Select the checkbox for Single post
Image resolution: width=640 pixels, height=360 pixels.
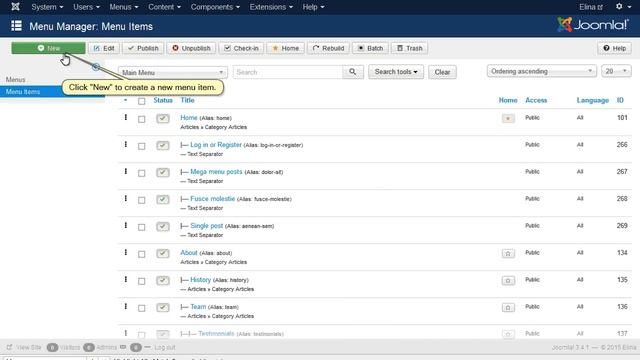142,227
